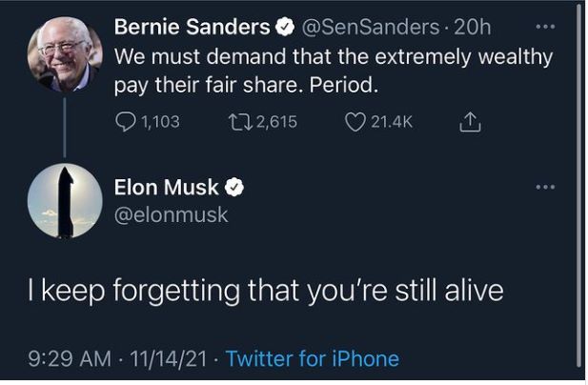588x385 pixels.
Task: Open the three-dot menu on Elon Musk's tweet
Action: [x=544, y=187]
